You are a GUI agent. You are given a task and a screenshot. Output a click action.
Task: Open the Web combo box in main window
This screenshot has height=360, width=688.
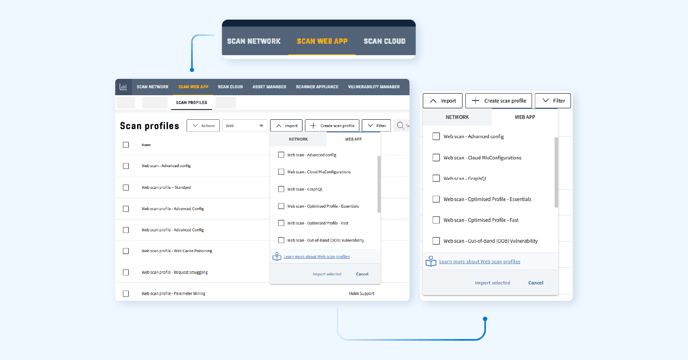coord(244,126)
